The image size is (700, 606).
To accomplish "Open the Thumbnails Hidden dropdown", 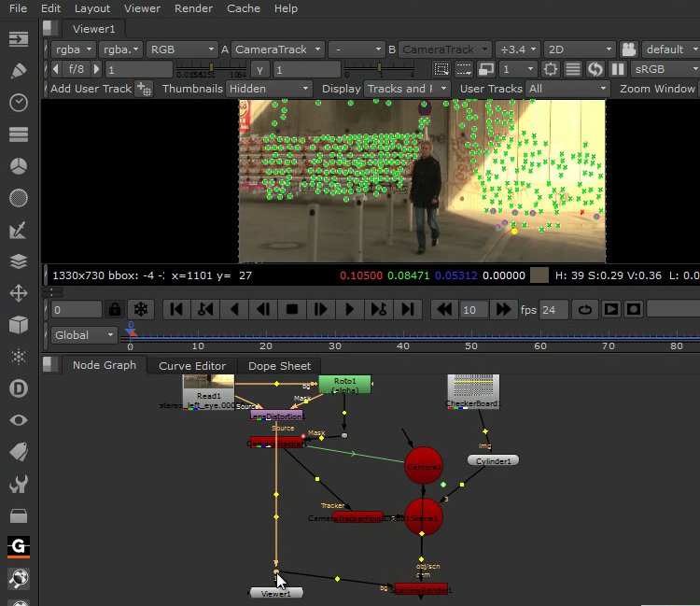I will pos(268,89).
